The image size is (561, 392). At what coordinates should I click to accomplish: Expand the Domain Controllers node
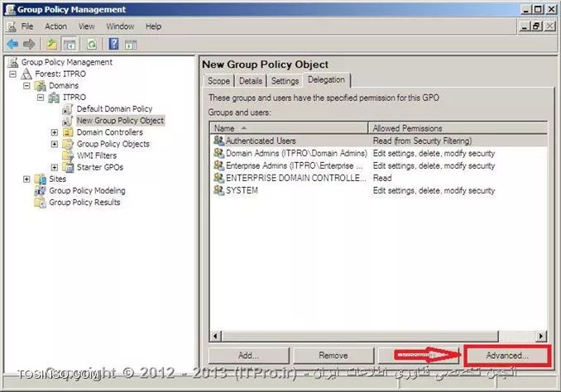point(55,132)
